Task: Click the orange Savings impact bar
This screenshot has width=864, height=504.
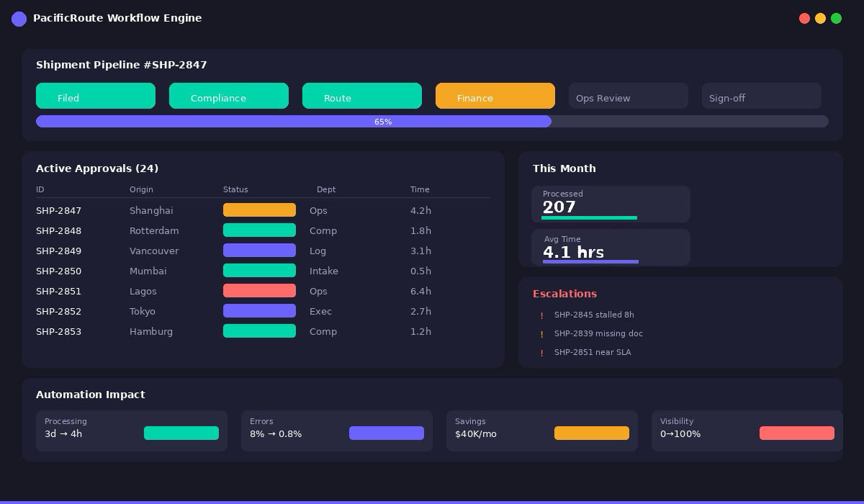Action: point(592,433)
